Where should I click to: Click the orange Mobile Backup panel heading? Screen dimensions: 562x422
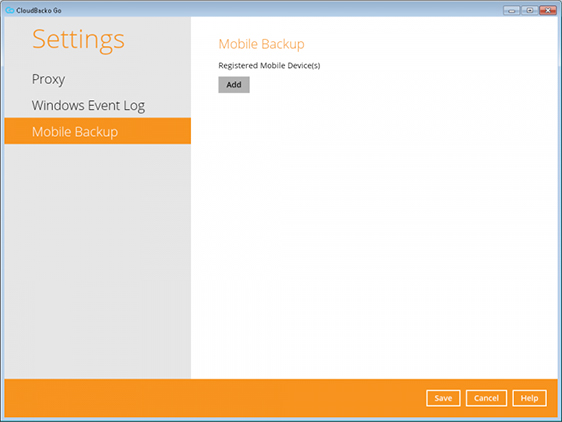coord(261,44)
